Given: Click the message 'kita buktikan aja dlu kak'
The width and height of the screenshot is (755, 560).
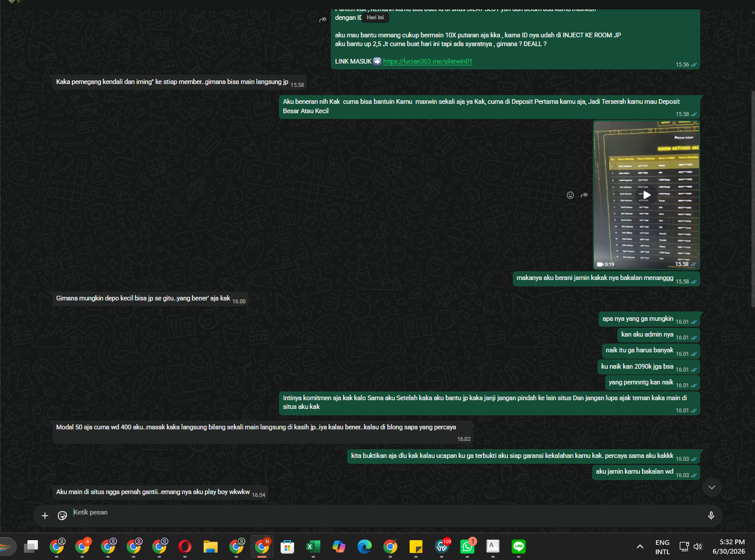Looking at the screenshot, I should (x=523, y=456).
